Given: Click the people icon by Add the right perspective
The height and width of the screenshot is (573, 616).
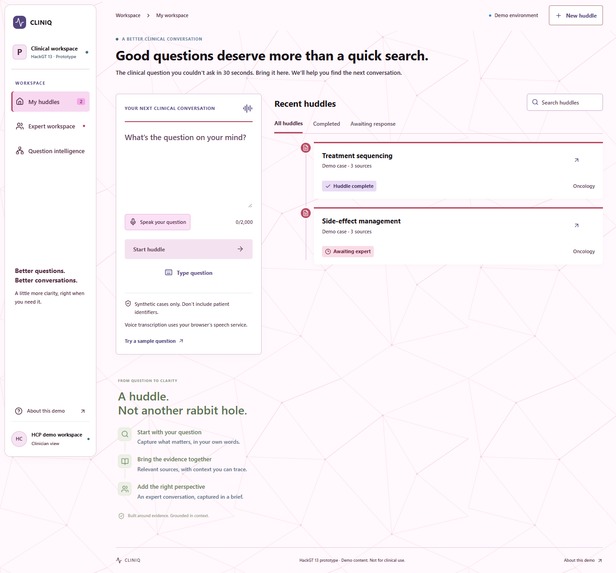Looking at the screenshot, I should (125, 489).
